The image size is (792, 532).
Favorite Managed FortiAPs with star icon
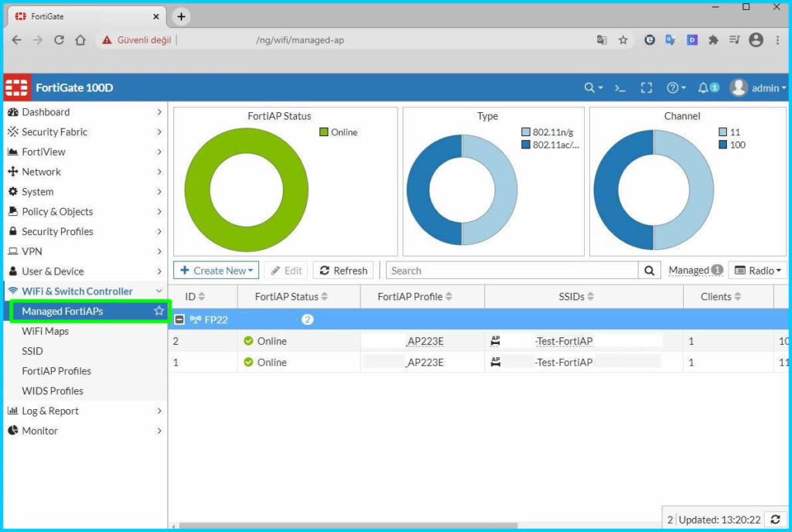click(159, 311)
